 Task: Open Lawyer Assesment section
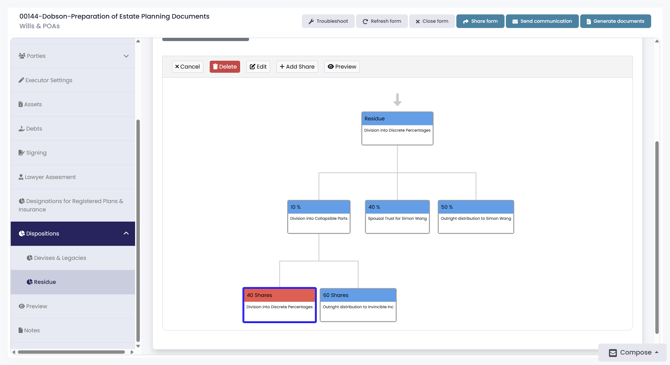(x=73, y=177)
